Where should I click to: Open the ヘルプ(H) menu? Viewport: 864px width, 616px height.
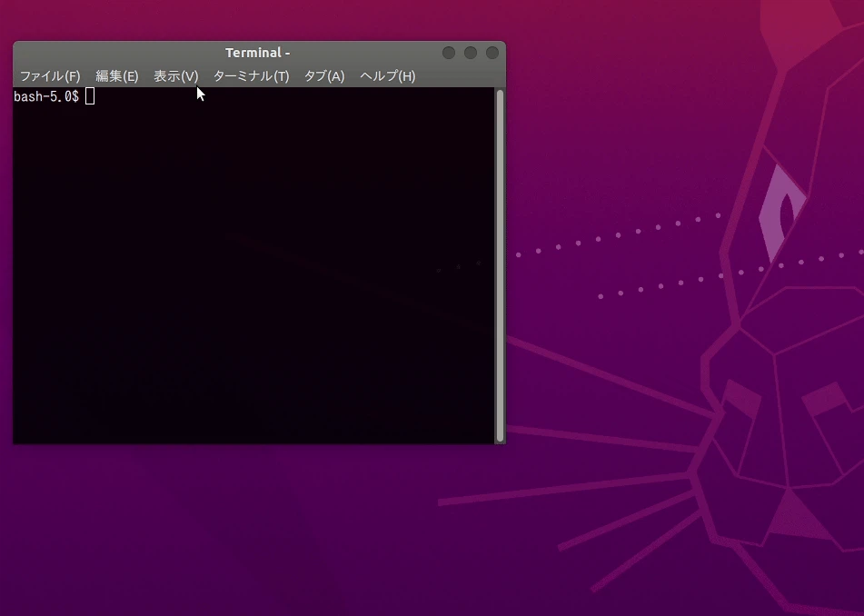(387, 76)
